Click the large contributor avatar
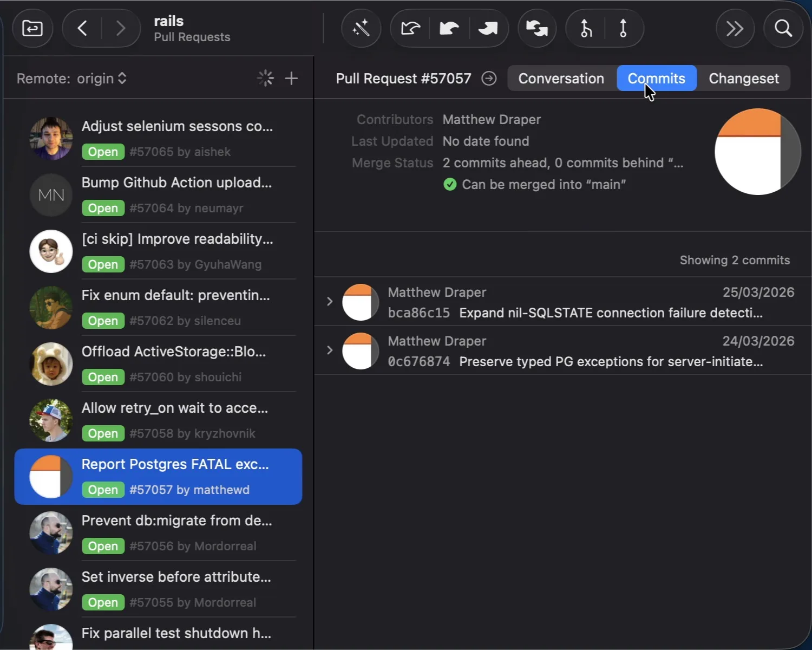Screen dimensions: 812x650 (x=757, y=152)
